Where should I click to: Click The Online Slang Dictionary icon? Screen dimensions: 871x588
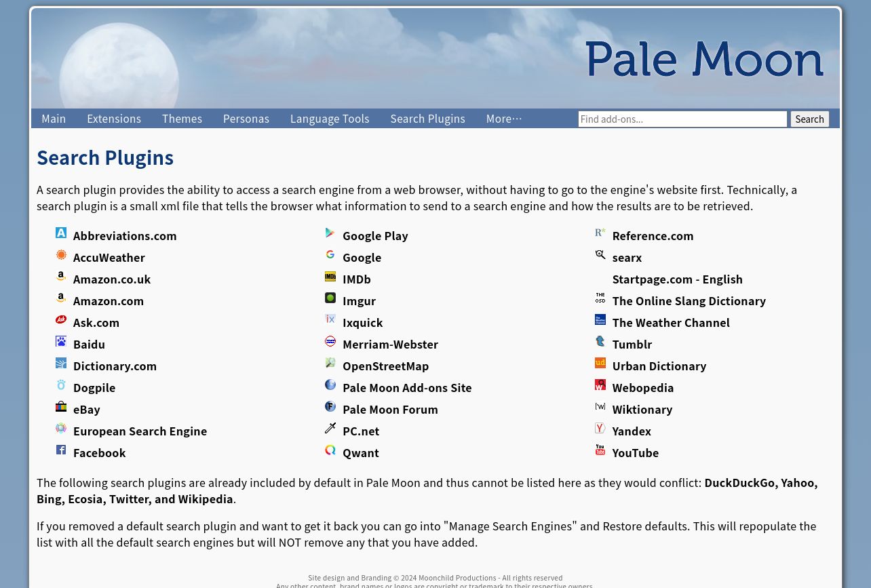coord(600,298)
